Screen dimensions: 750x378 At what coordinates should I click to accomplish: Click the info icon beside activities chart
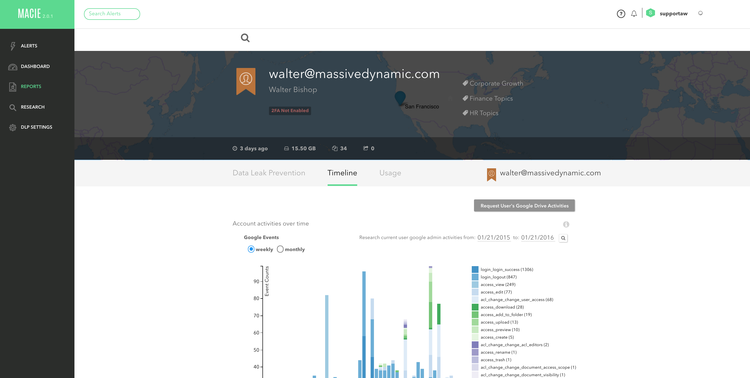566,224
